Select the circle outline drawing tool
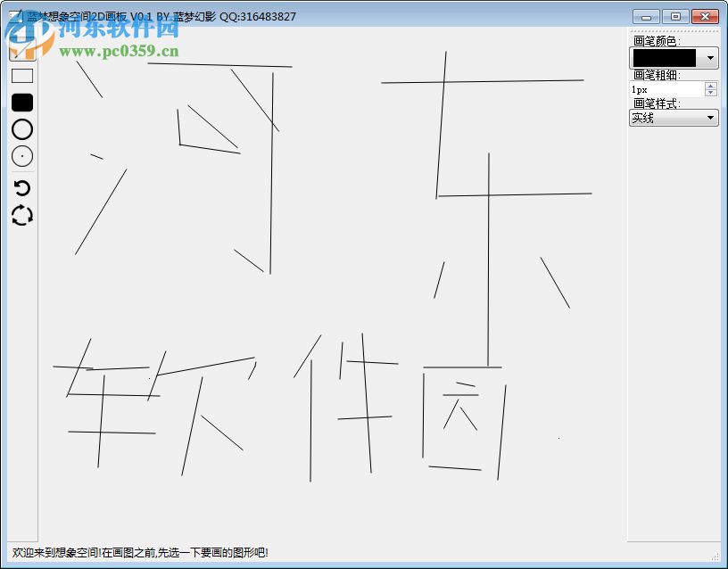The width and height of the screenshot is (728, 569). point(21,129)
